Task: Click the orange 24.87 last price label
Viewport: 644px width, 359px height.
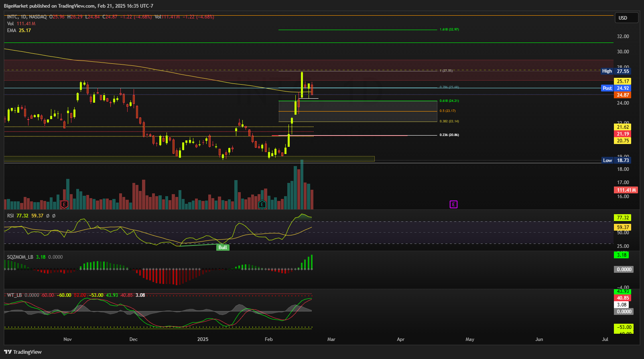Action: 623,95
